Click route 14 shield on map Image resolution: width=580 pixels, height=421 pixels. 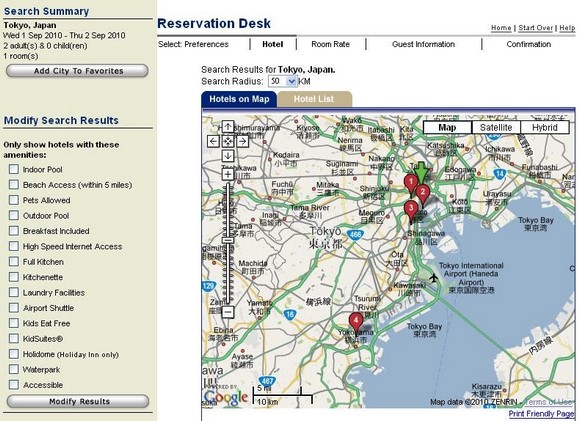pos(500,174)
